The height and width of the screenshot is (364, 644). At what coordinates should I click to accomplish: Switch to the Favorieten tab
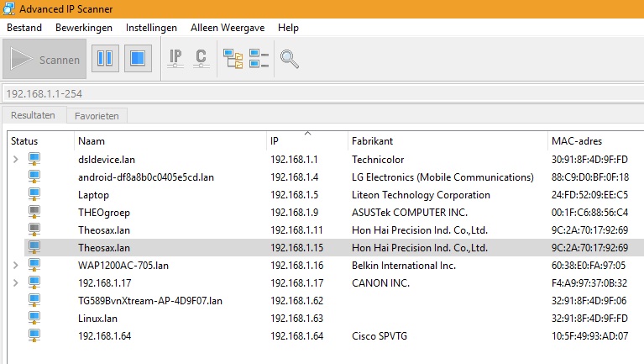[x=97, y=116]
